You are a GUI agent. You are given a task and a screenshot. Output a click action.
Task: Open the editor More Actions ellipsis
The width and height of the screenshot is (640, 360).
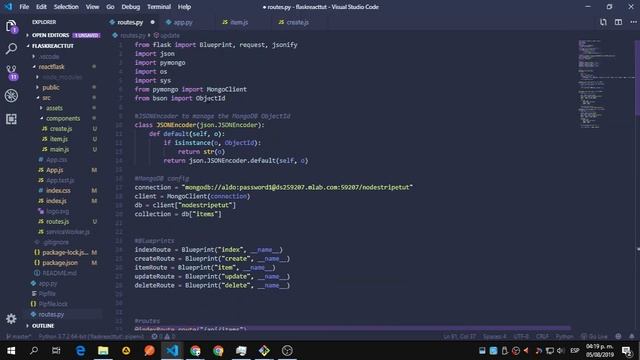coord(633,22)
